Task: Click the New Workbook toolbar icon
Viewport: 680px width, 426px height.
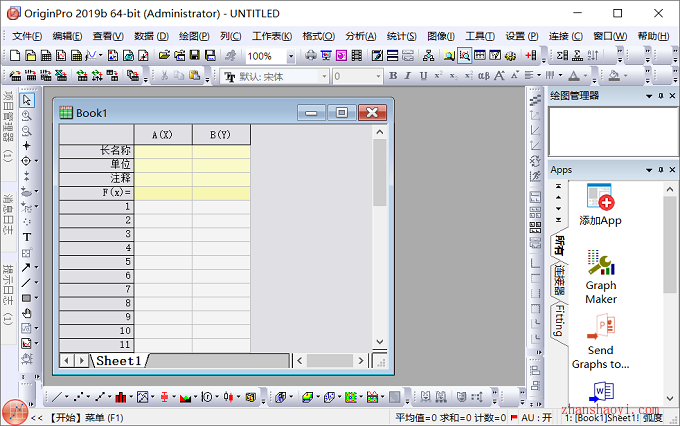Action: click(x=46, y=56)
